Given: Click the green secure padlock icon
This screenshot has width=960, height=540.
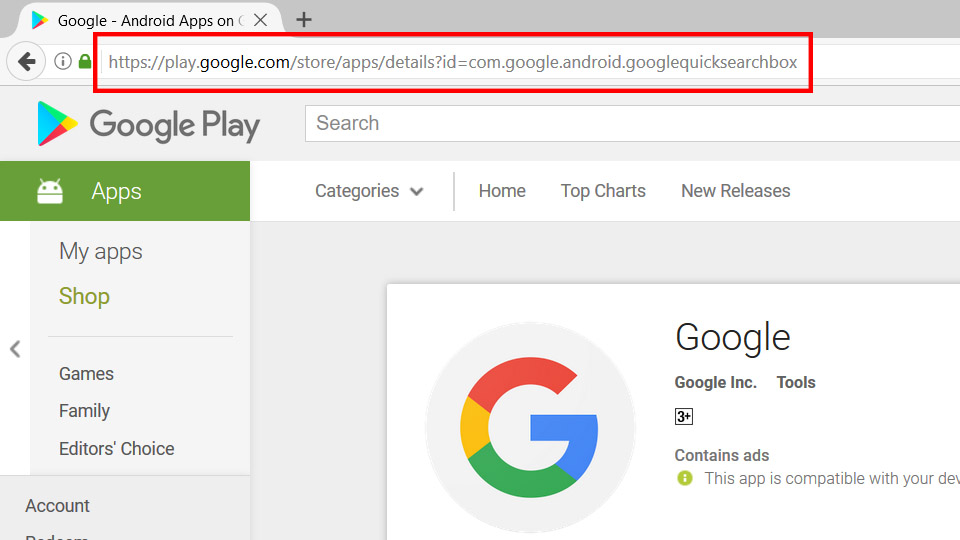Looking at the screenshot, I should pyautogui.click(x=85, y=61).
